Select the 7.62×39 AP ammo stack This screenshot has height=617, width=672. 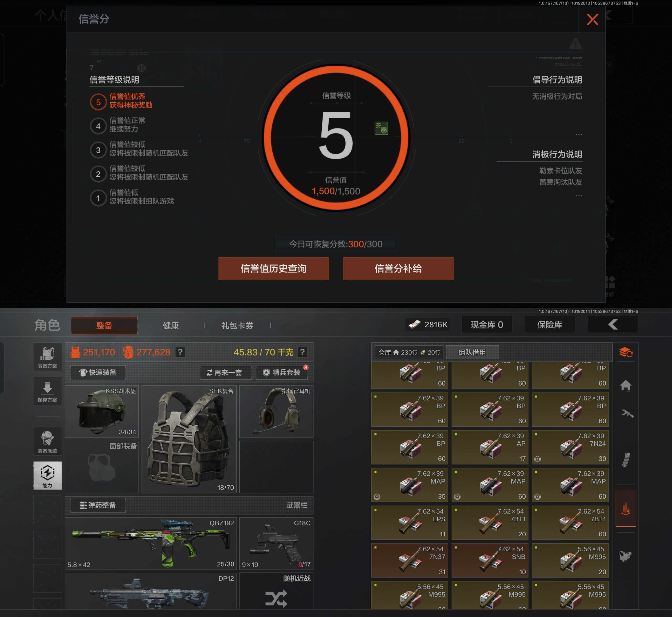coord(490,447)
